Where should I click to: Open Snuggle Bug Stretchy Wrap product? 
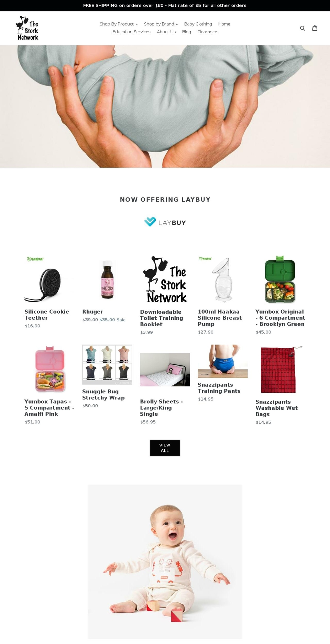[103, 395]
